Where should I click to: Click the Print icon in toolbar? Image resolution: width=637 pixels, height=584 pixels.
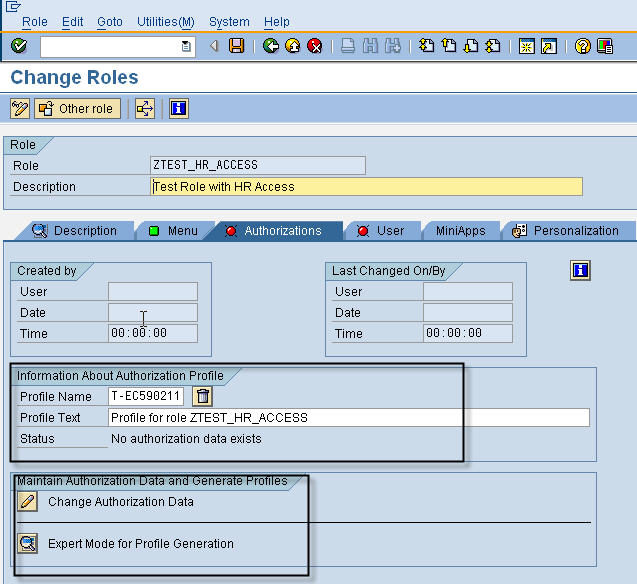pyautogui.click(x=348, y=46)
